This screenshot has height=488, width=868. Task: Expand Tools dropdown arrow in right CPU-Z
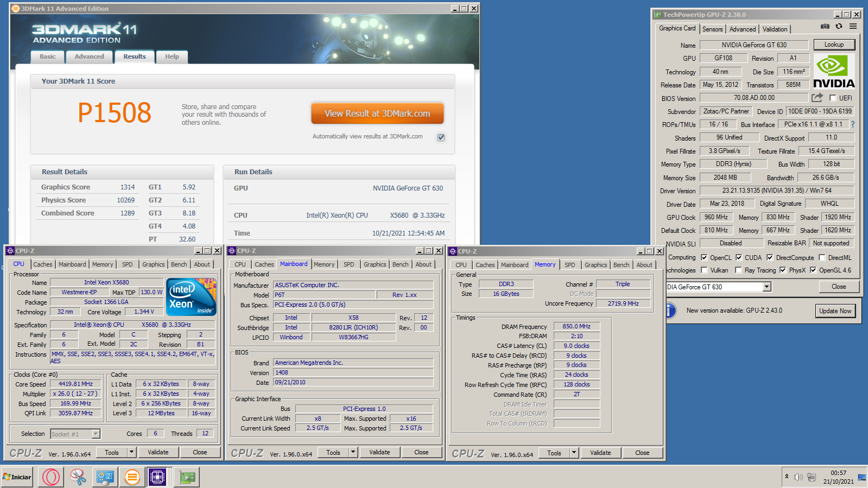click(574, 453)
